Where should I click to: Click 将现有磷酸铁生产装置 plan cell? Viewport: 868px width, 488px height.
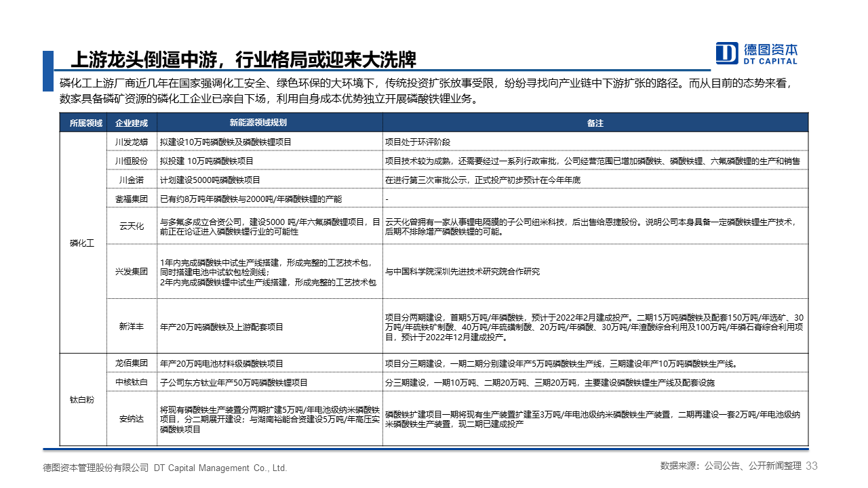tap(270, 419)
